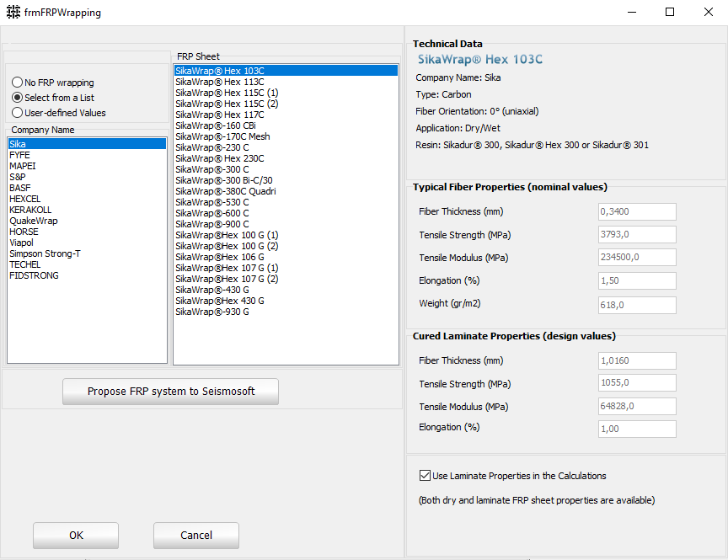
Task: Select Viapol in company list
Action: [x=87, y=243]
